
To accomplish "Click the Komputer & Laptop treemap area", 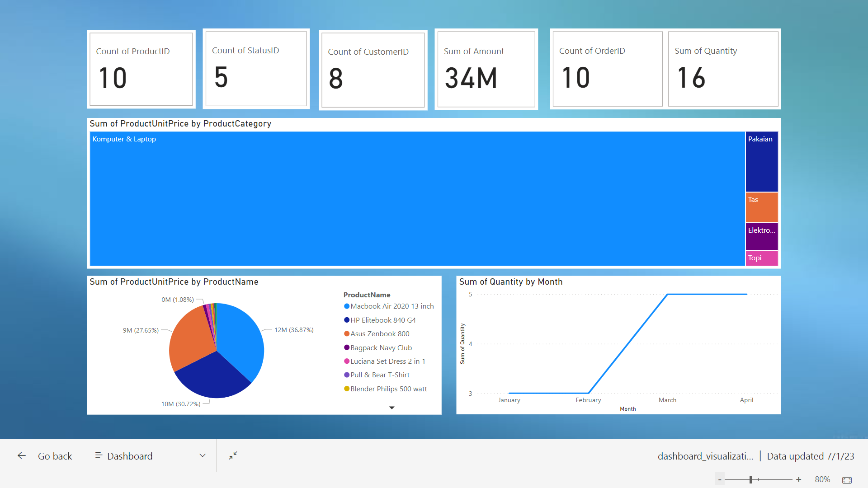I will [416, 199].
